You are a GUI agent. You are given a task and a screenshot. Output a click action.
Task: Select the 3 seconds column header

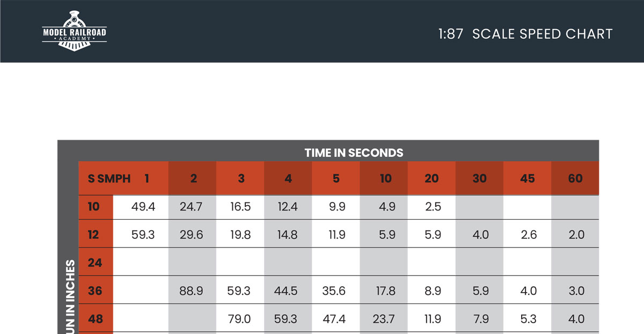(x=241, y=178)
